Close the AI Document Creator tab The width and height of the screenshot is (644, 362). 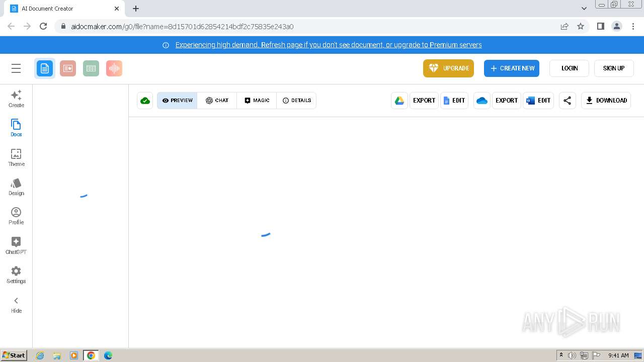(117, 9)
